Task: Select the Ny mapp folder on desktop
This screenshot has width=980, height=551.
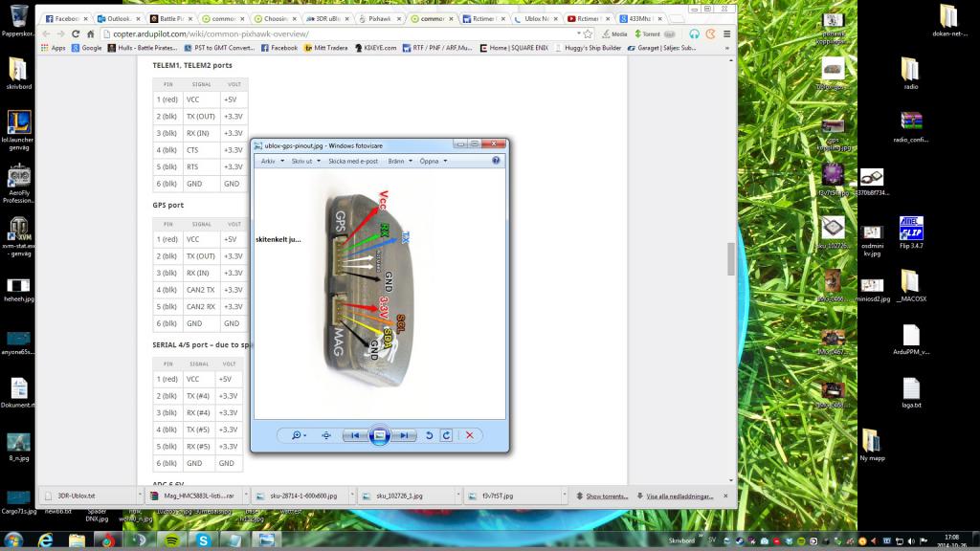Action: 872,445
